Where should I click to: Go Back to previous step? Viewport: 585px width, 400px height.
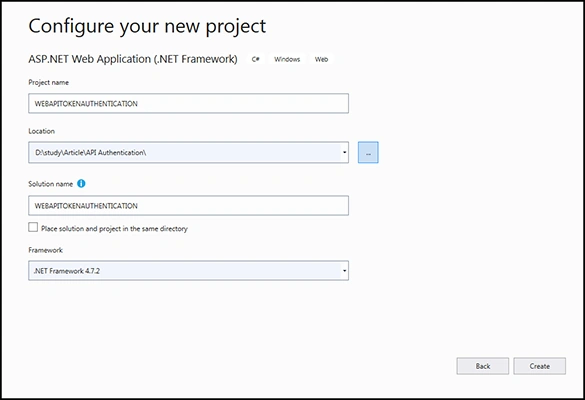(482, 366)
